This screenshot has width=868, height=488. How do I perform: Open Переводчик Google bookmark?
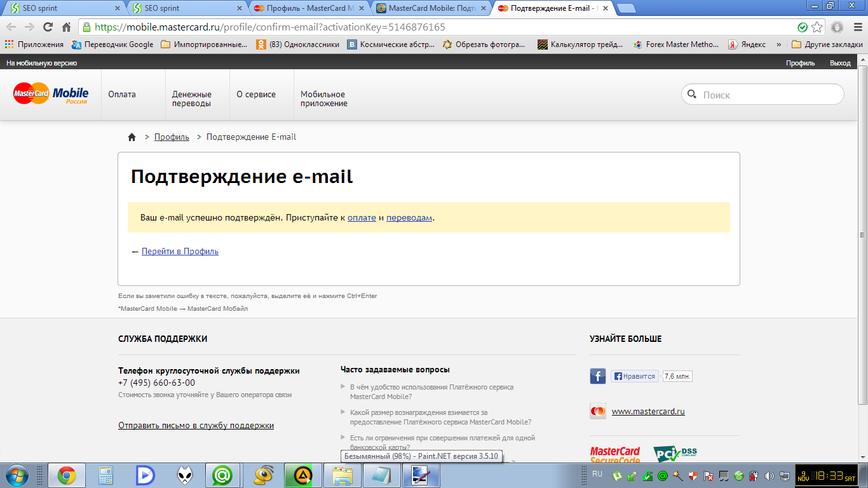(112, 44)
